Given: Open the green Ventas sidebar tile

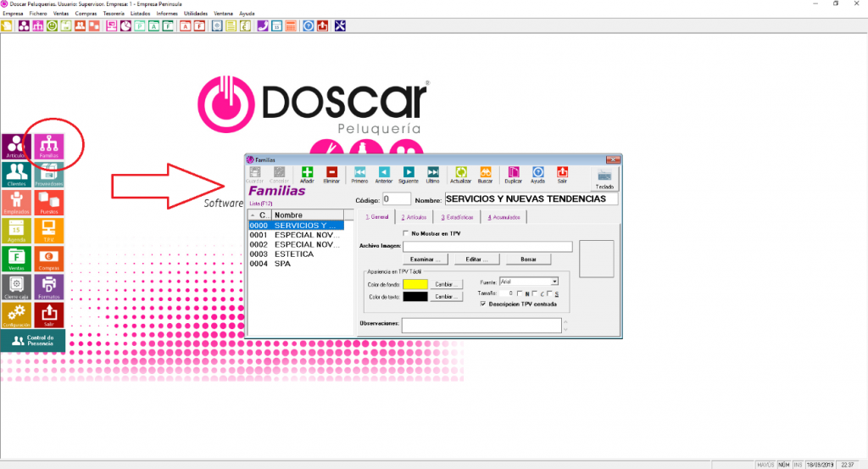Looking at the screenshot, I should tap(16, 260).
